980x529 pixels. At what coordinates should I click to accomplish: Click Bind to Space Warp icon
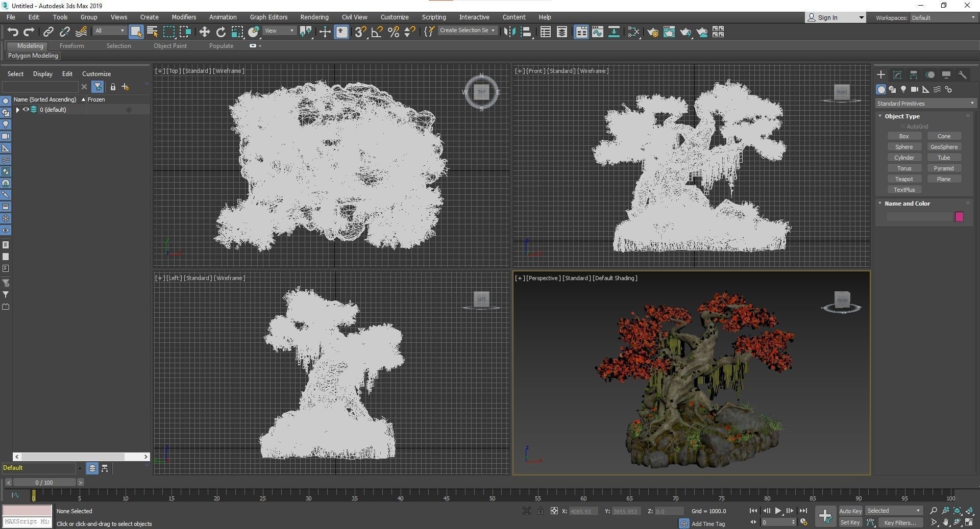tap(81, 32)
